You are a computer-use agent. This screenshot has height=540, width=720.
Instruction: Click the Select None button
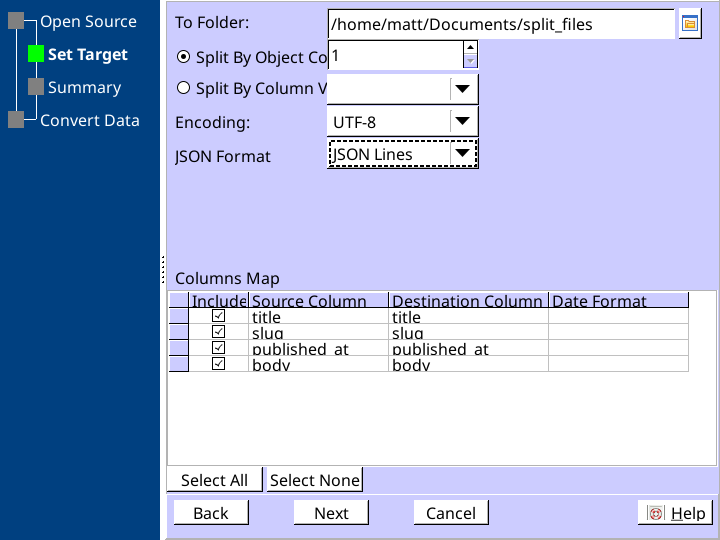(x=314, y=480)
